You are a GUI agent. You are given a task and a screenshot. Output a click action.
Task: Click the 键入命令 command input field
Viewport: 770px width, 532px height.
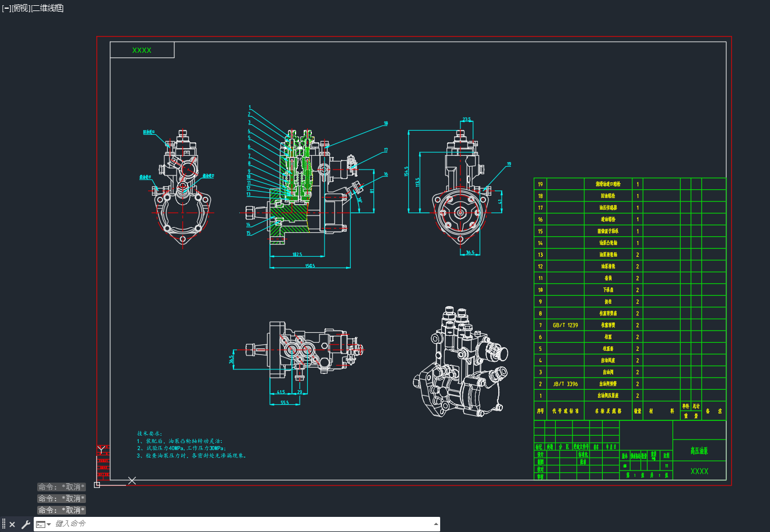click(x=241, y=524)
